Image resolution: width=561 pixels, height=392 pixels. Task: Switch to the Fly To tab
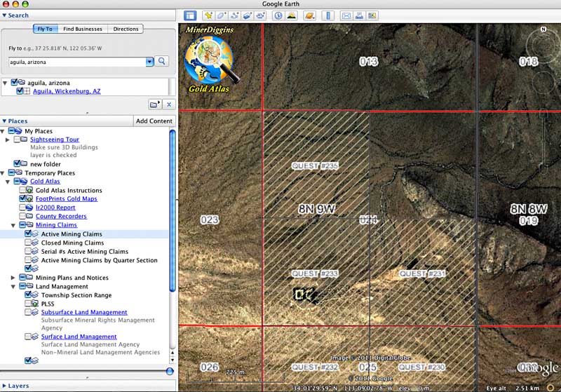45,29
